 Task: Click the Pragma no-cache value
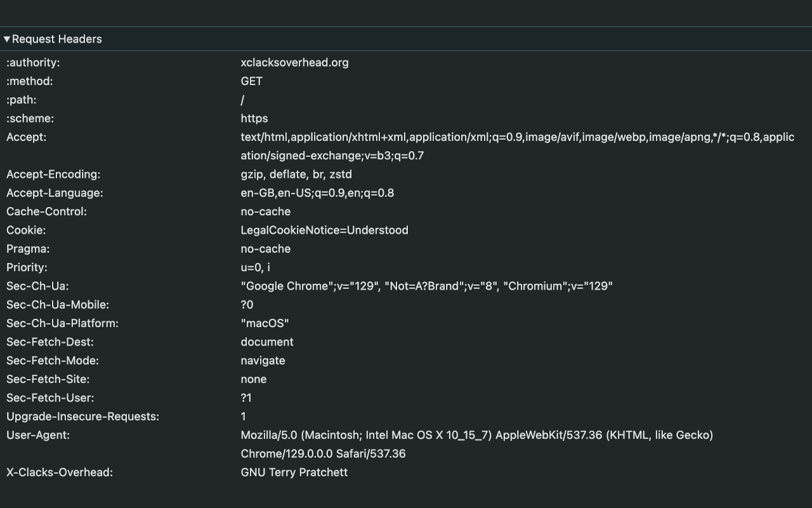(x=265, y=248)
